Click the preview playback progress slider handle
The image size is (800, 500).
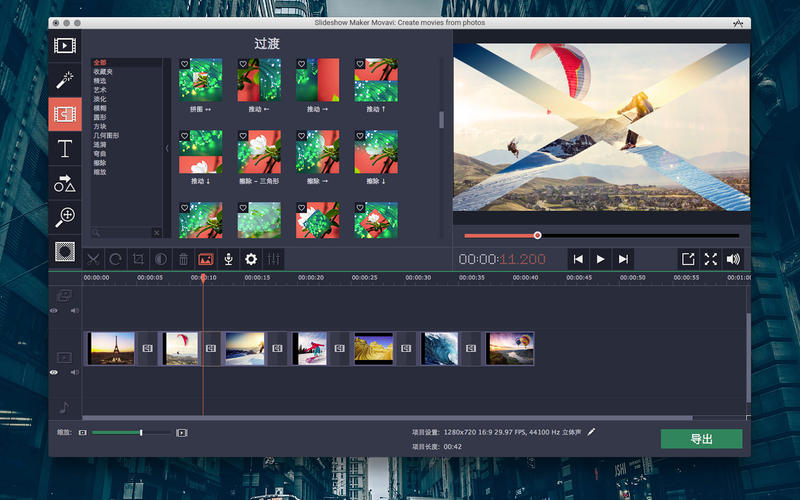coord(537,235)
